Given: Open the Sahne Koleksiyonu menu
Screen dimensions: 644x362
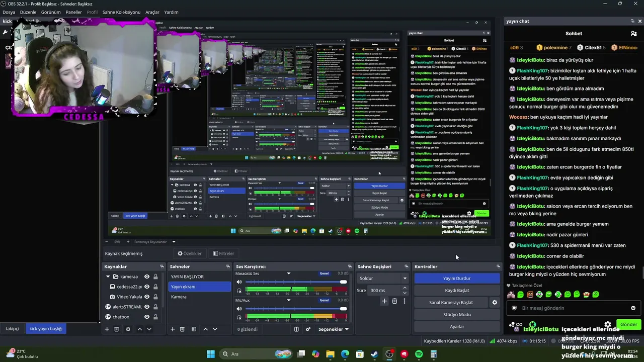Looking at the screenshot, I should pyautogui.click(x=121, y=12).
